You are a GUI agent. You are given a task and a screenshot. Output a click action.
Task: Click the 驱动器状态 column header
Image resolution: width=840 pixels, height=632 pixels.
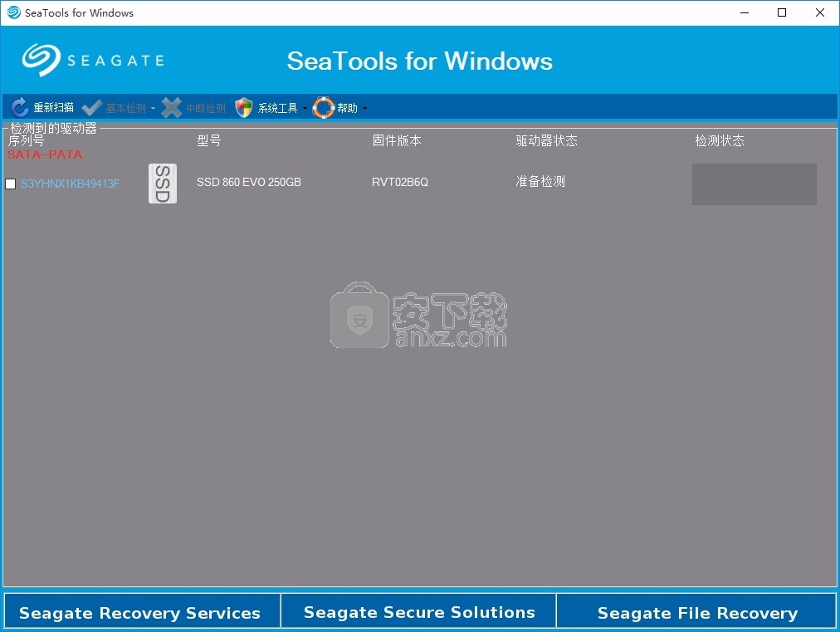pyautogui.click(x=546, y=140)
